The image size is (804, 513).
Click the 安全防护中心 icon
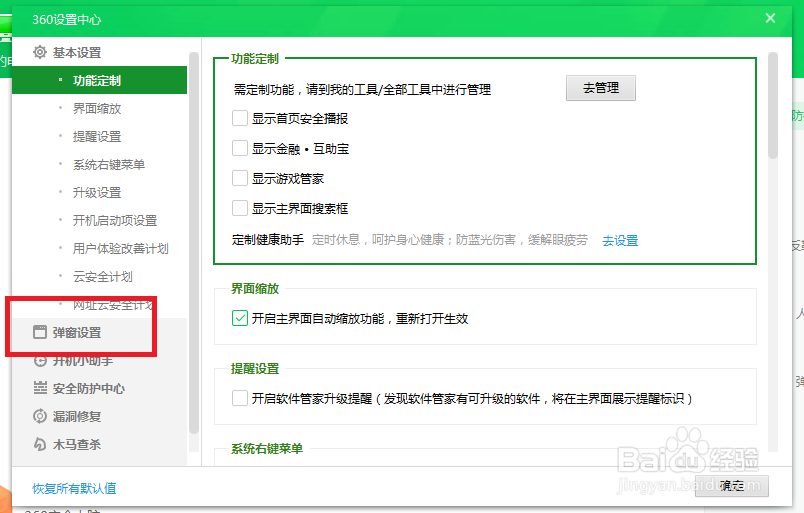click(40, 388)
